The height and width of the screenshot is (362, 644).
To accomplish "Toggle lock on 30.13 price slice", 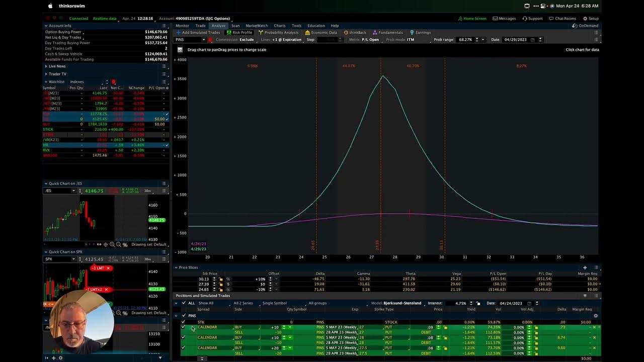I will [220, 279].
